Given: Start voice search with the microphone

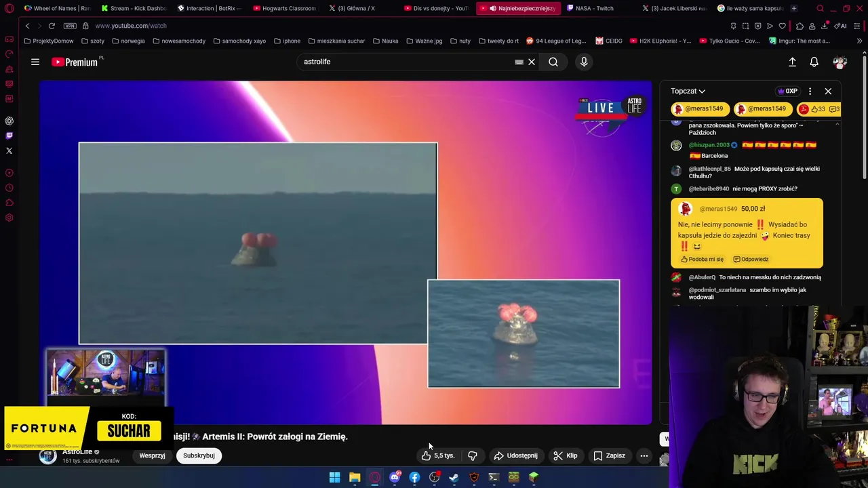Looking at the screenshot, I should coord(584,62).
